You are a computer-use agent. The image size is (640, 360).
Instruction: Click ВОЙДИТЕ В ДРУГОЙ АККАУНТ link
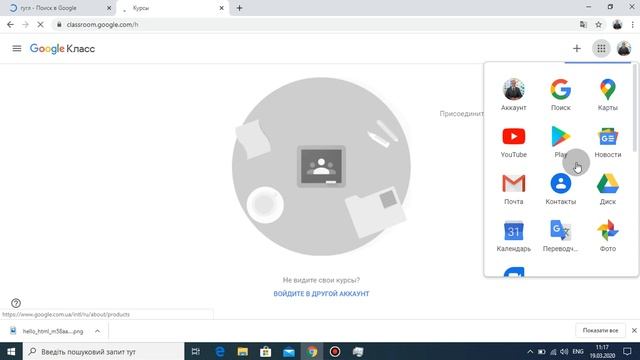click(x=321, y=293)
